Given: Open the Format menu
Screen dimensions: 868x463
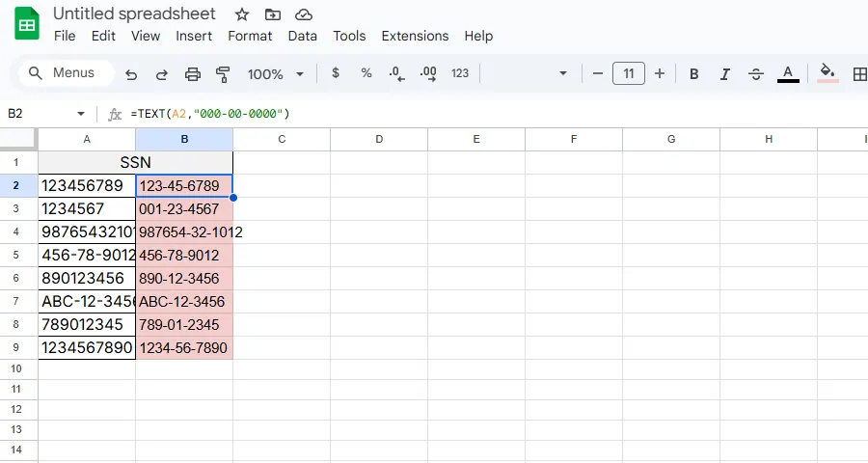Looking at the screenshot, I should pyautogui.click(x=250, y=36).
